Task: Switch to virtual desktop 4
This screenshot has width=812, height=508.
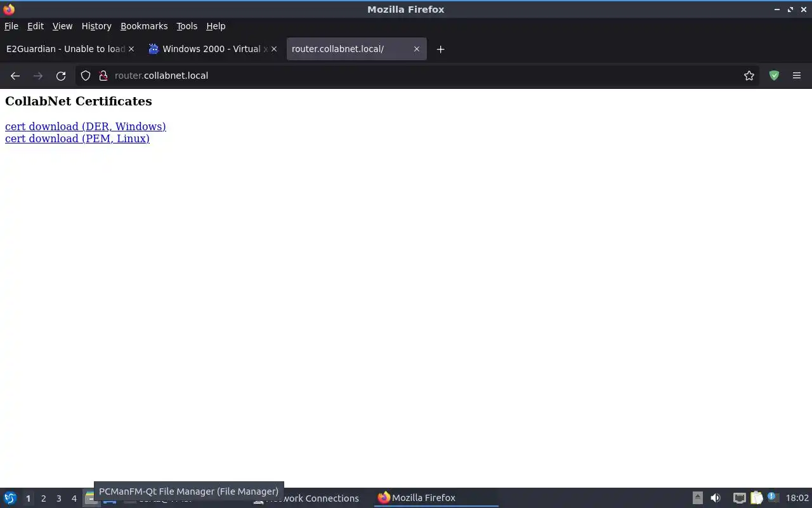Action: (x=74, y=498)
